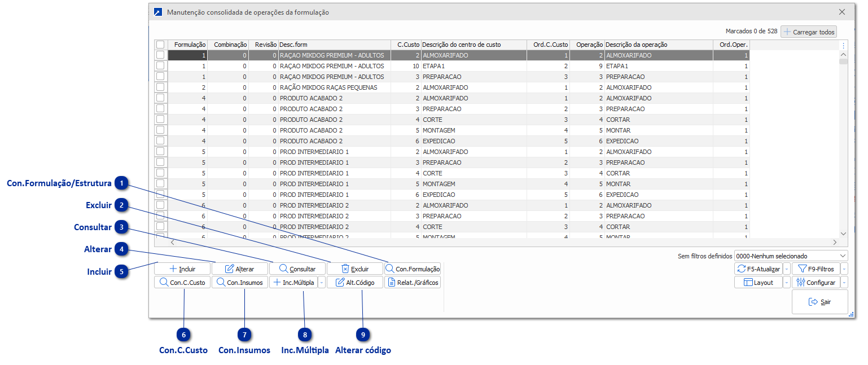Screen dimensions: 868x365
Task: Select the 'ETAPA1' operation description cell
Action: 659,66
